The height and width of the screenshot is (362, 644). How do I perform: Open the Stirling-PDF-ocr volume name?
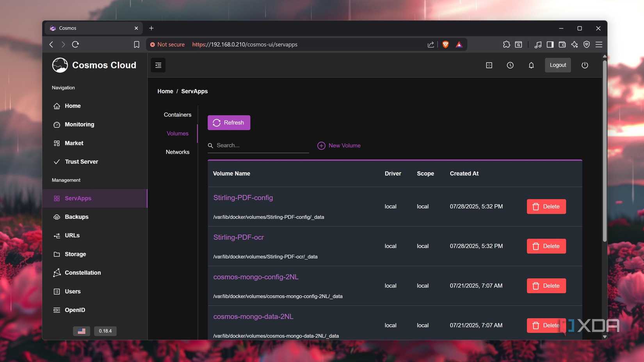click(238, 237)
